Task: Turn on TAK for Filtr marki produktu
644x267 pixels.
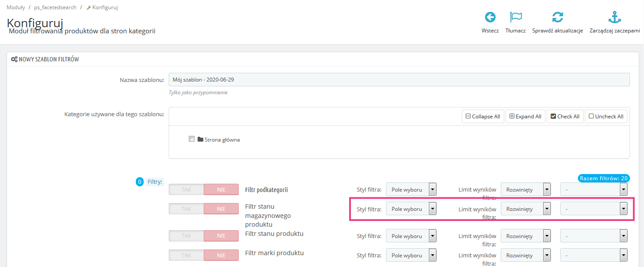Action: coord(186,255)
